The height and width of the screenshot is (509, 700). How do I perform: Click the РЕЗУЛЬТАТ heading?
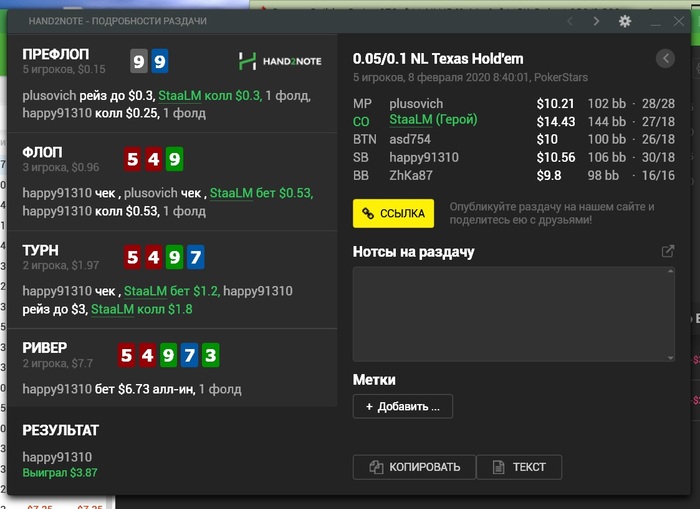[x=61, y=430]
